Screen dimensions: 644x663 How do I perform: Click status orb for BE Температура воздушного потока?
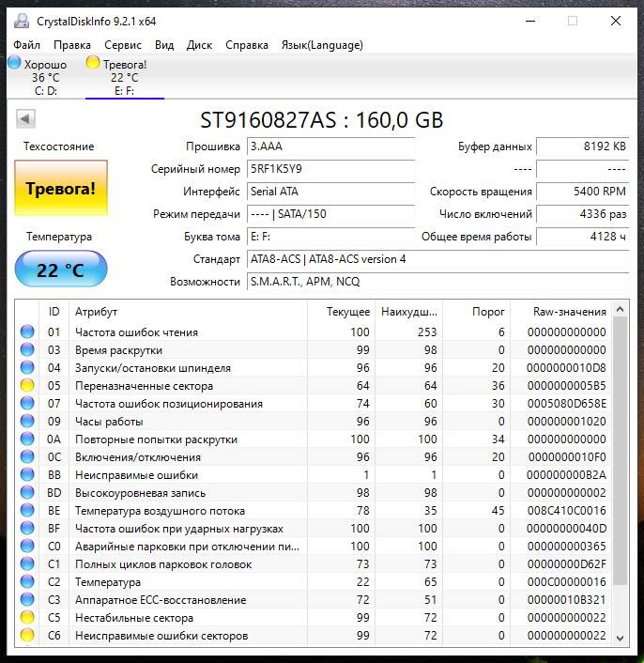point(27,510)
